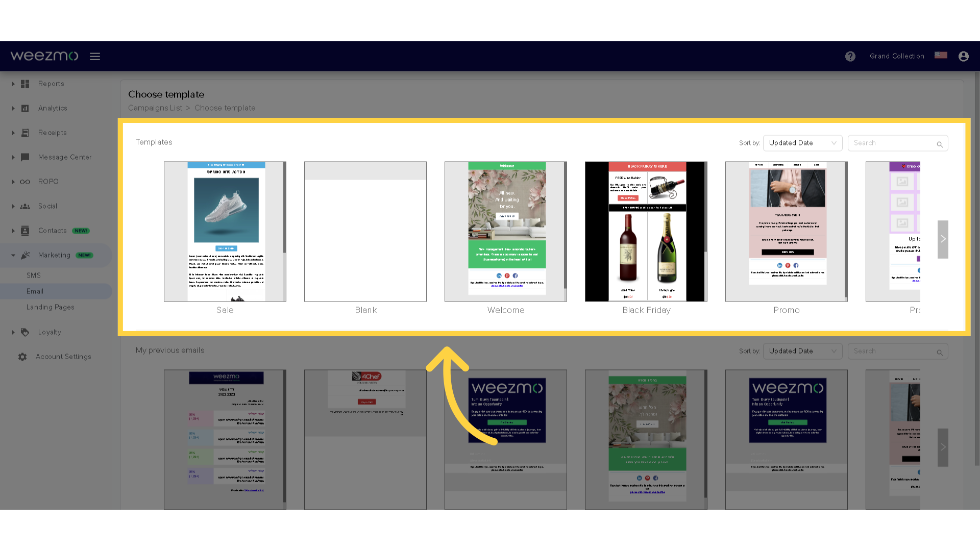Click the Black Friday template label

(646, 310)
